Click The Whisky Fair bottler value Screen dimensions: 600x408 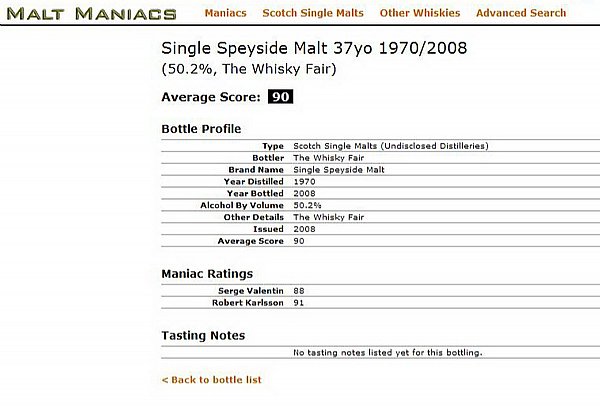[x=329, y=158]
